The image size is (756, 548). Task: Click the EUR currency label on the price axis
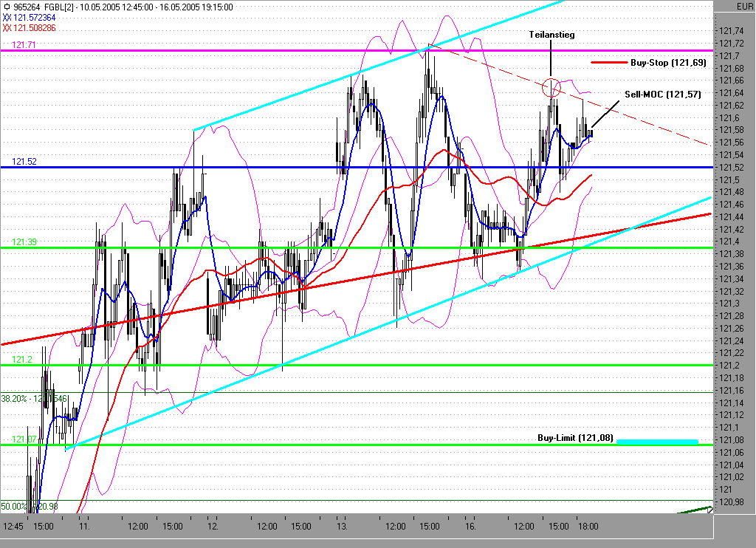pyautogui.click(x=744, y=6)
